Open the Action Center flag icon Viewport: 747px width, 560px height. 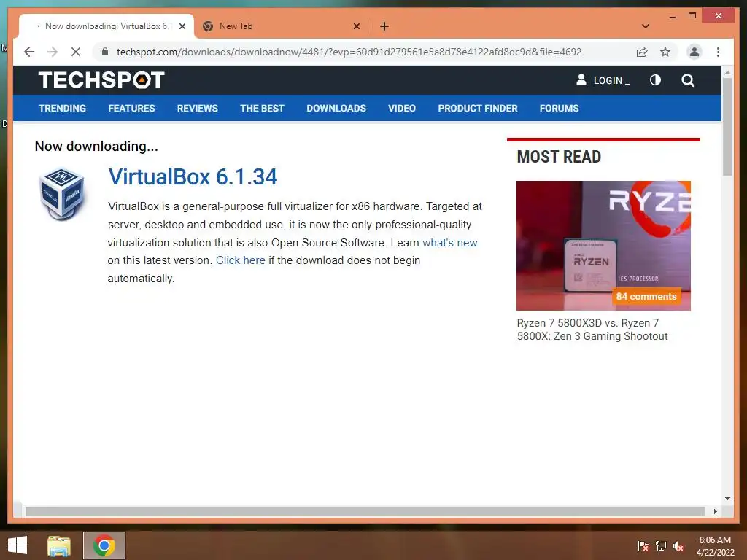click(643, 545)
